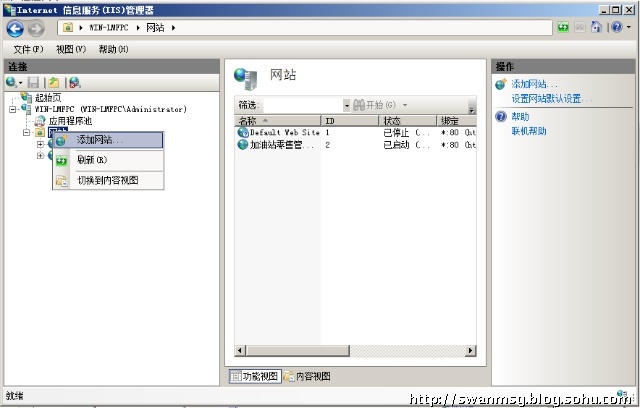Select 应用程序池 in the tree
640x408 pixels.
[x=70, y=121]
